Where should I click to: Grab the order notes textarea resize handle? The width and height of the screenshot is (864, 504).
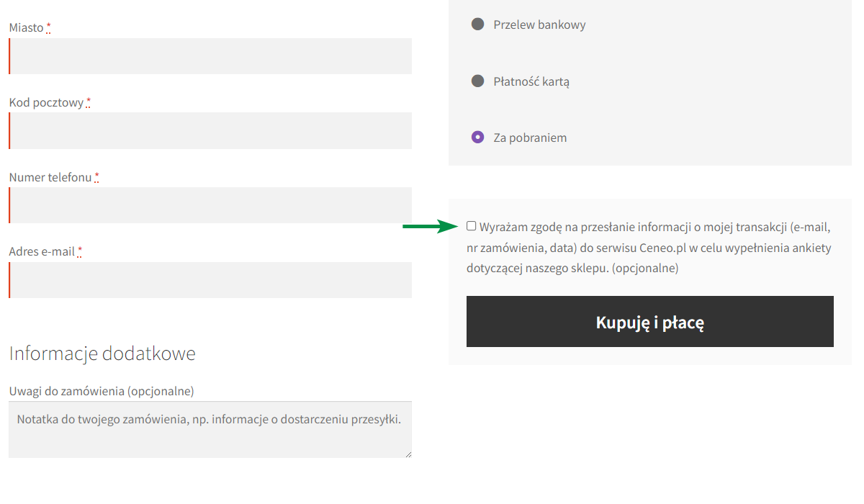point(408,454)
